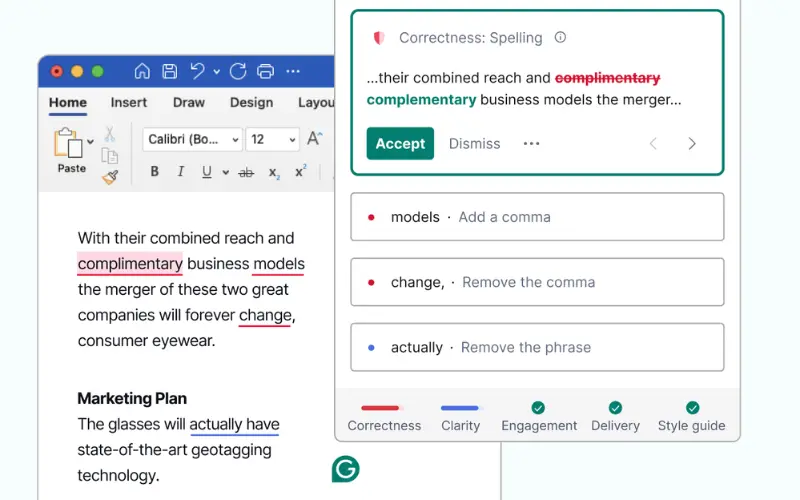
Task: Expand the models Add a comma suggestion
Action: (537, 217)
